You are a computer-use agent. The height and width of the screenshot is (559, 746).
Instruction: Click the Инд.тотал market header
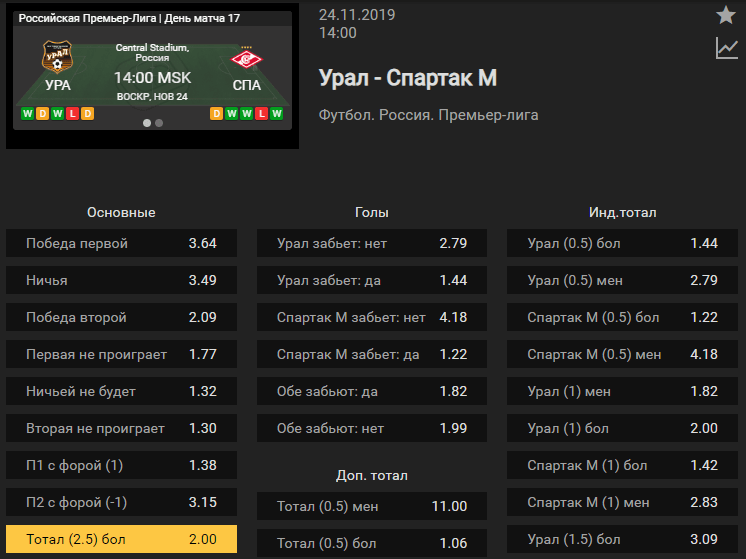point(622,212)
